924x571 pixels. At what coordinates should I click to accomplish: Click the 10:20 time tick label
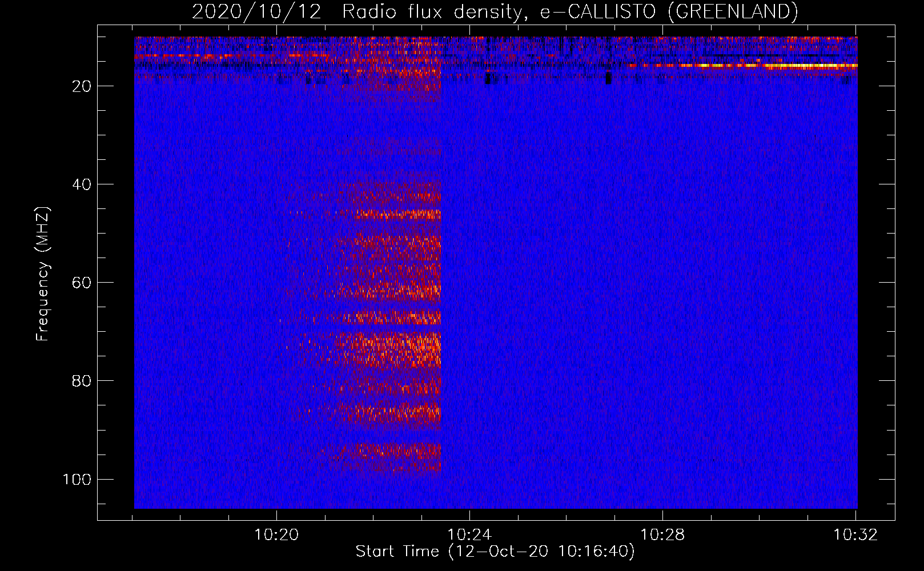pyautogui.click(x=276, y=535)
